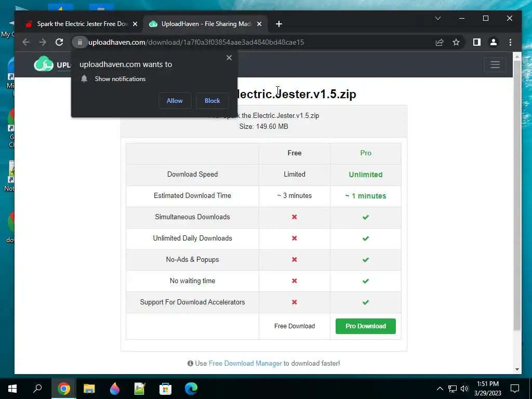Image resolution: width=532 pixels, height=399 pixels.
Task: Open the green notepad taskbar app
Action: [140, 389]
